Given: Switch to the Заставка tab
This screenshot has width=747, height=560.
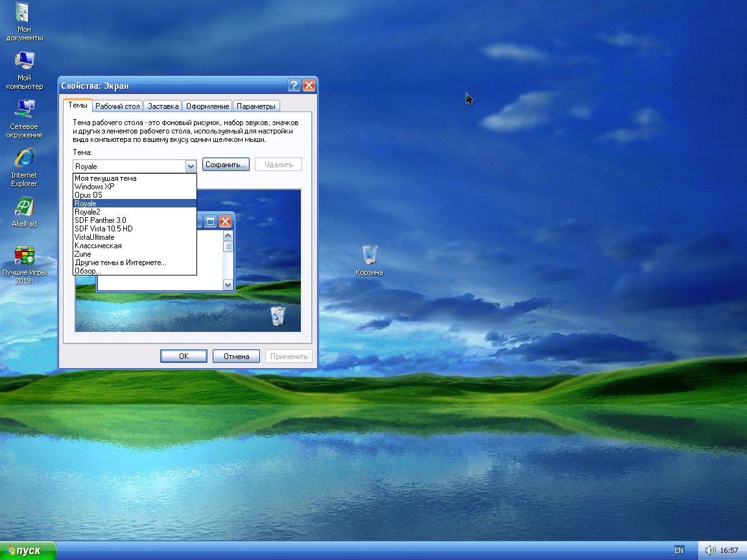Looking at the screenshot, I should coord(162,106).
